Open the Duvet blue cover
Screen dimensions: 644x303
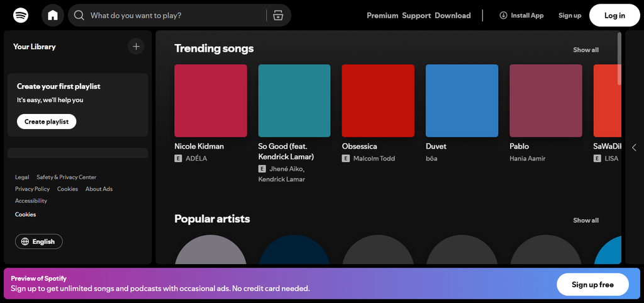pos(462,101)
